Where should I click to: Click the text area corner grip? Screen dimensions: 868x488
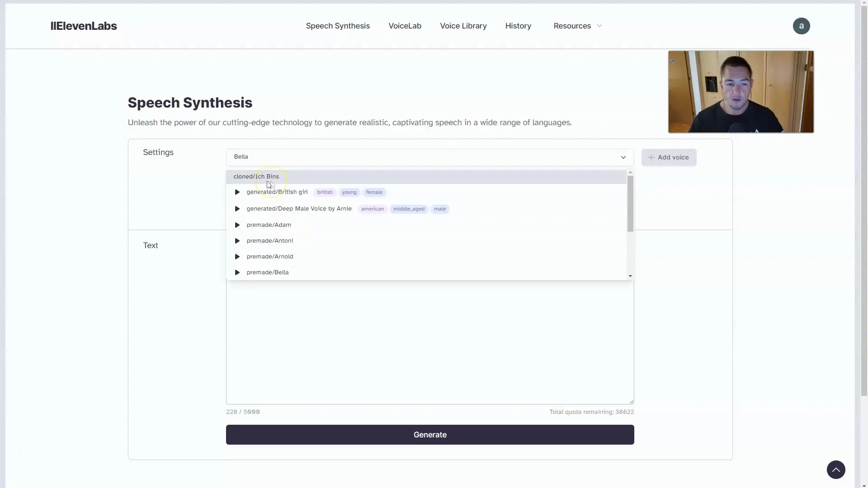point(631,401)
